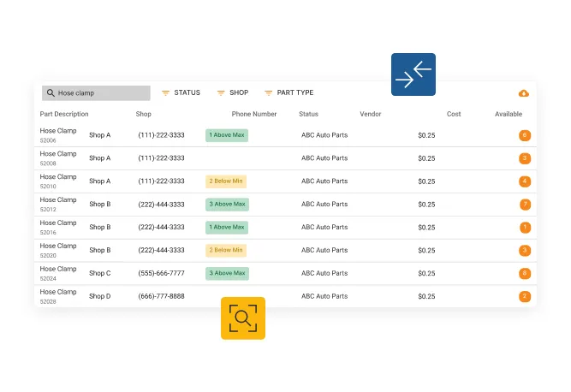Sort by Cost column header
571x392 pixels.
pyautogui.click(x=454, y=114)
